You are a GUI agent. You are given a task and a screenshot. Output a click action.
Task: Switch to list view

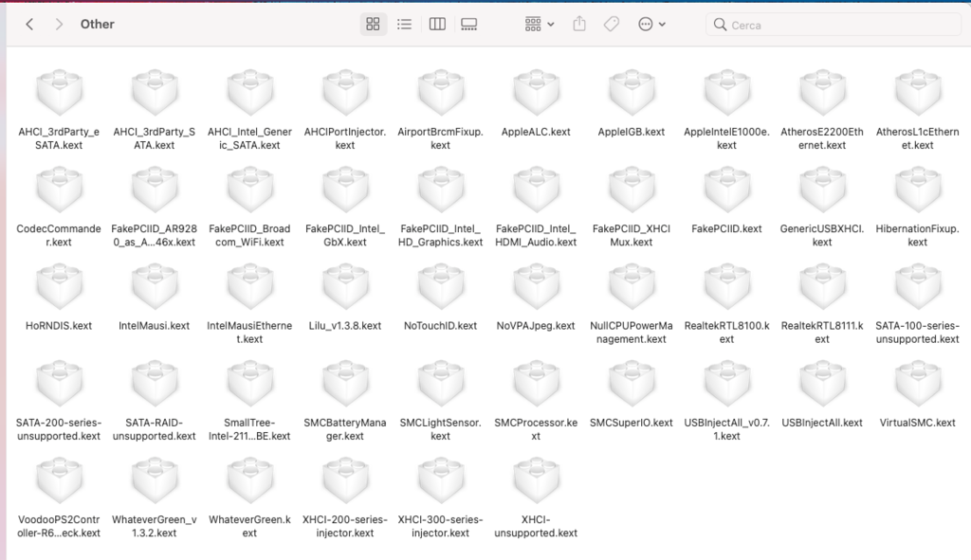pos(404,25)
